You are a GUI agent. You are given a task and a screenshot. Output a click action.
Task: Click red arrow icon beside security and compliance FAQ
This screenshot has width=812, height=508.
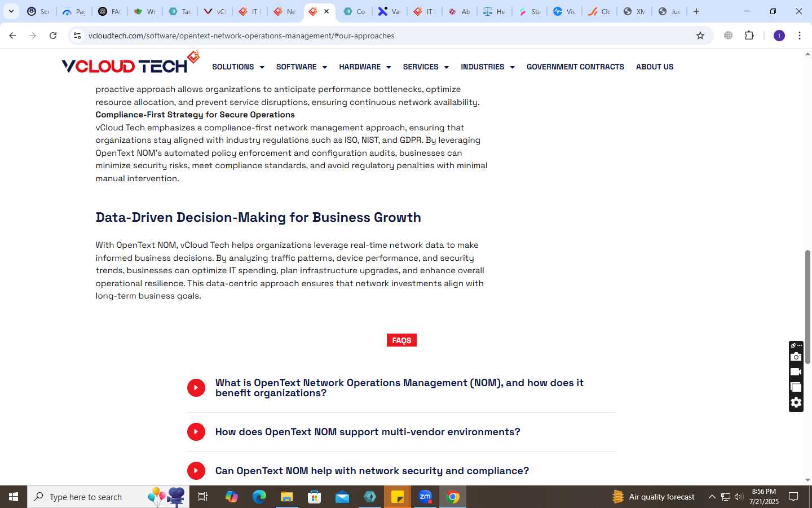click(x=196, y=471)
